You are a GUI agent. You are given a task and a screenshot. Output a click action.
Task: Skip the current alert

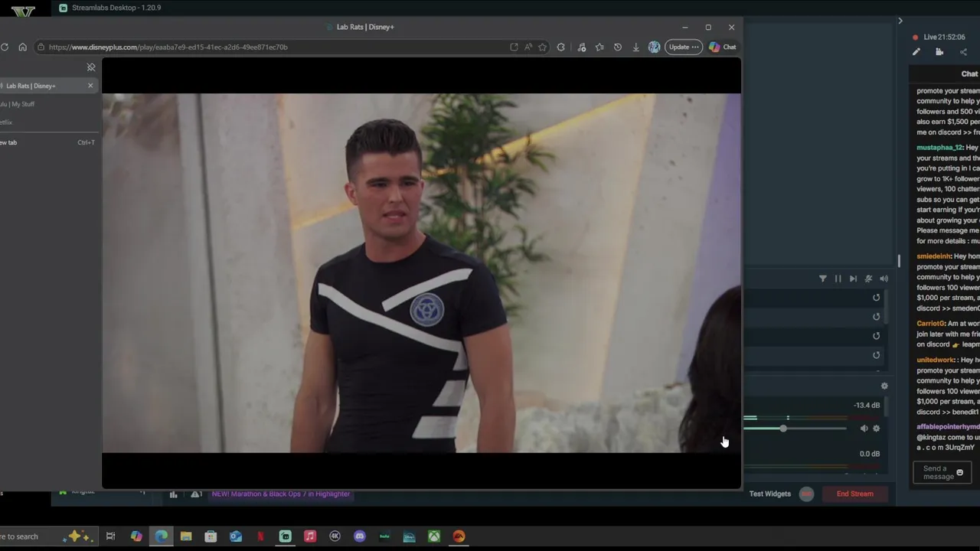click(x=853, y=279)
